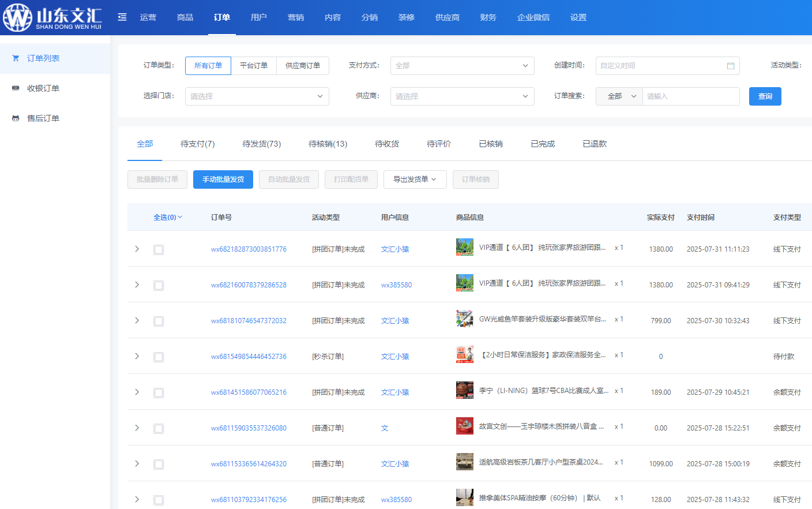Switch to the 待支付(7) tab

[198, 144]
